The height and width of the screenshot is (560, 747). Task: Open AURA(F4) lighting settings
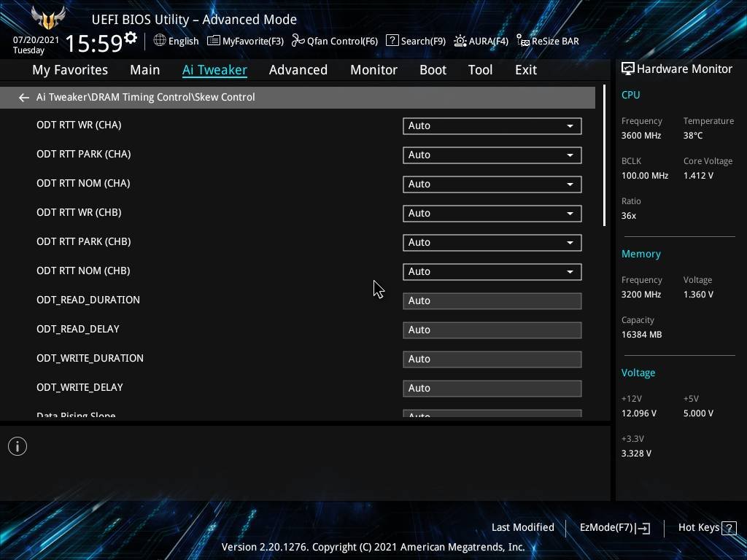click(x=481, y=42)
